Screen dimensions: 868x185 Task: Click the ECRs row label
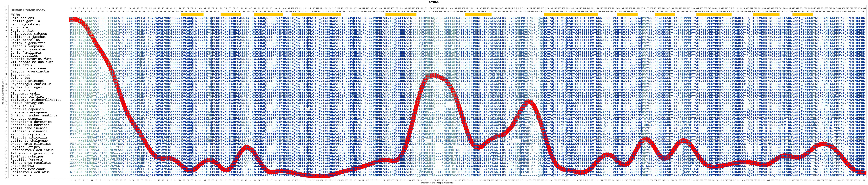[16, 15]
